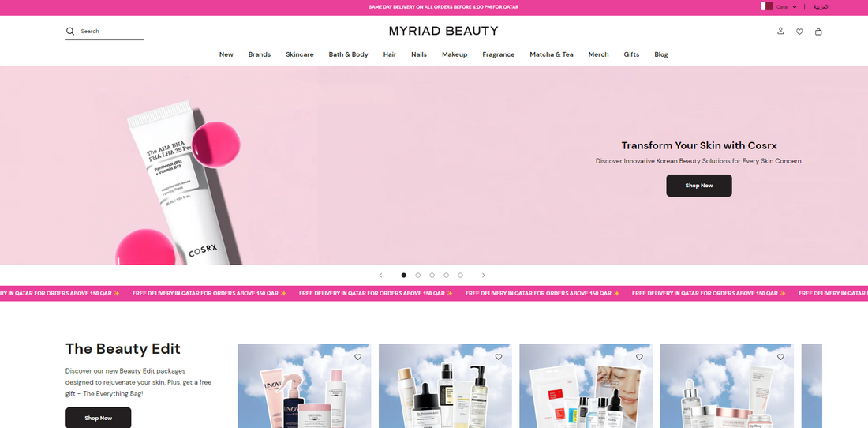Click Shop Now on Cosrx banner
The image size is (868, 428).
pos(698,186)
